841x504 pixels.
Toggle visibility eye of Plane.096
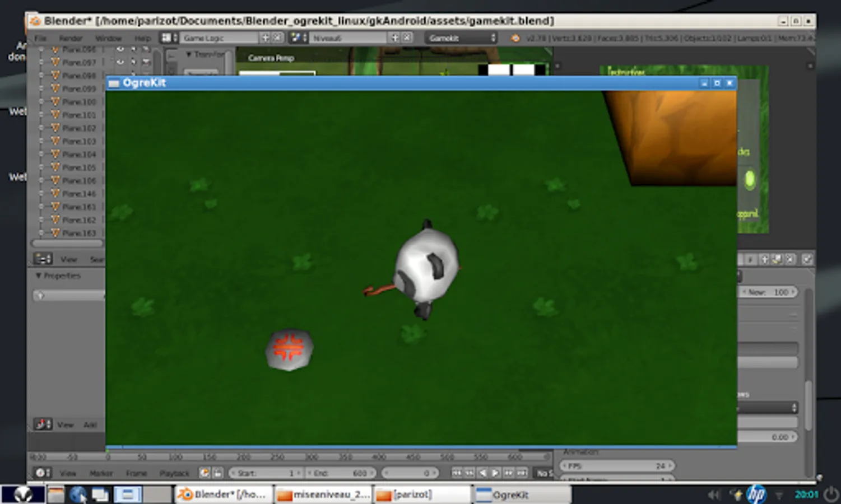120,49
